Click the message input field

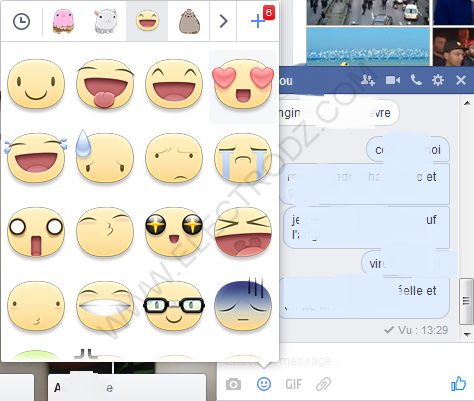pos(345,361)
